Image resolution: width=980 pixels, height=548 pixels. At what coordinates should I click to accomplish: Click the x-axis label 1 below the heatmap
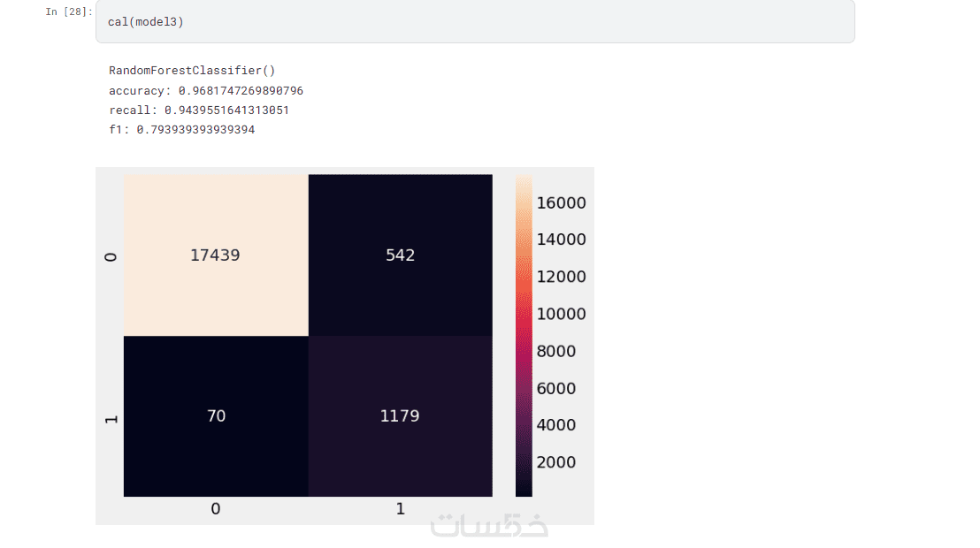tap(400, 509)
